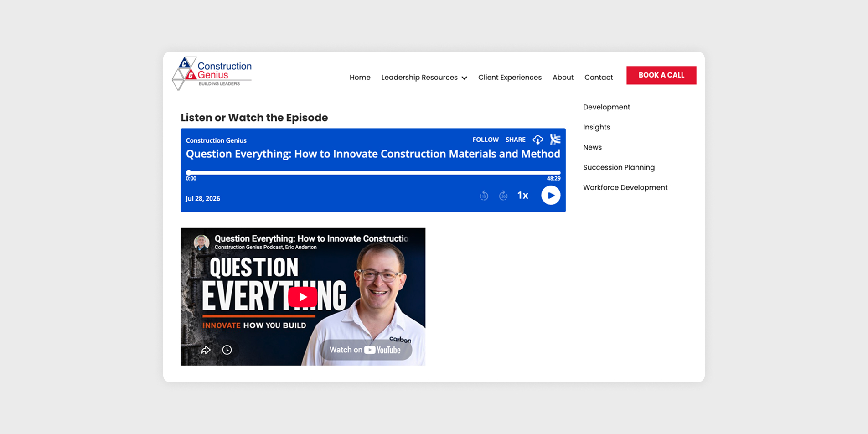Open the Workforce Development category link

pyautogui.click(x=625, y=187)
